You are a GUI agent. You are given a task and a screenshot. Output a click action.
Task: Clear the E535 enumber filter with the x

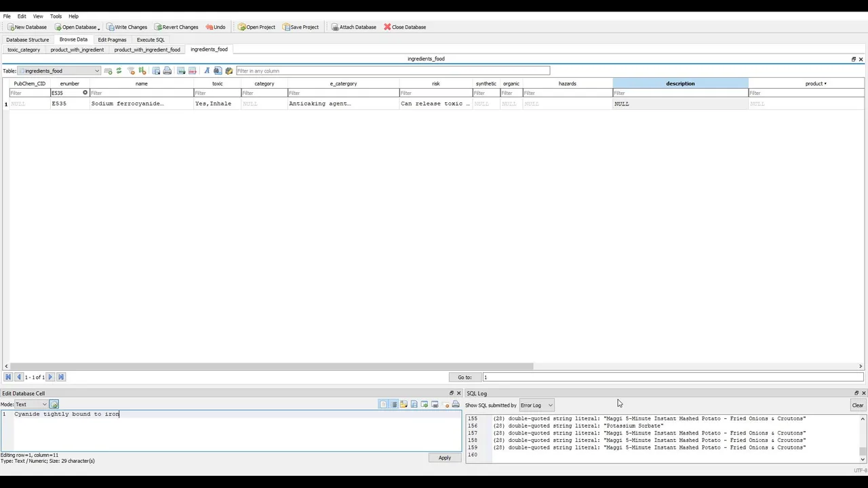(x=85, y=93)
